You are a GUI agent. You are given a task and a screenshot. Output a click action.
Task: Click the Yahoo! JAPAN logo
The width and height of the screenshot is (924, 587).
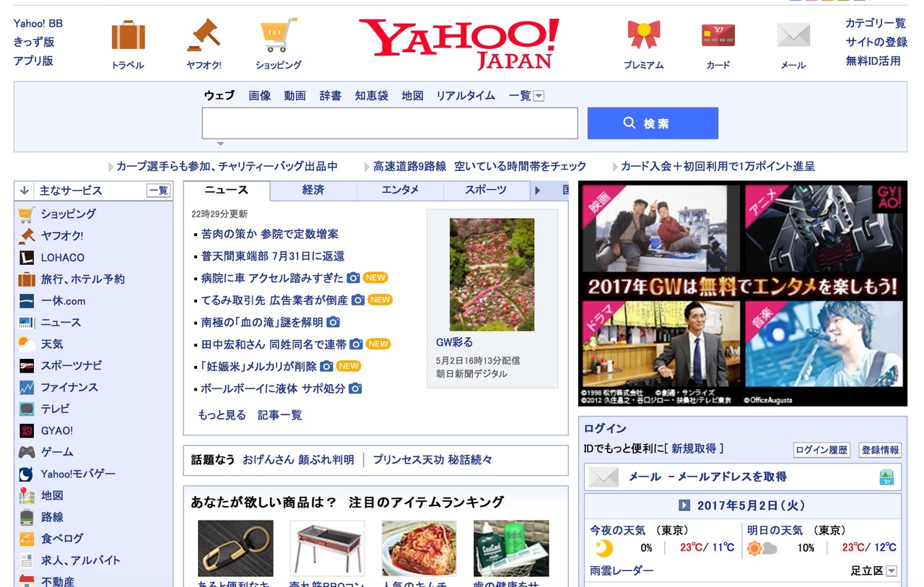point(459,44)
